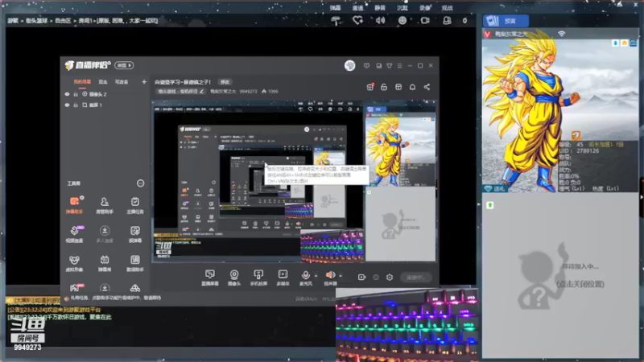Click the 静音 menu item in the top bar
The width and height of the screenshot is (644, 362).
pos(380,8)
